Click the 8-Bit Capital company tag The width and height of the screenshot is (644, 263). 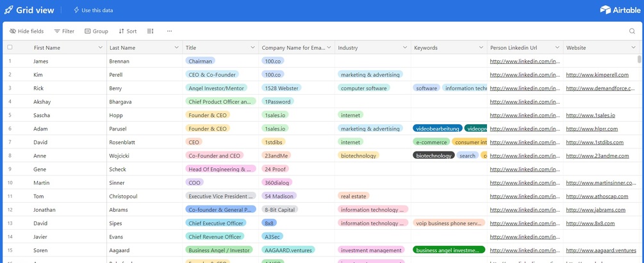(x=279, y=210)
